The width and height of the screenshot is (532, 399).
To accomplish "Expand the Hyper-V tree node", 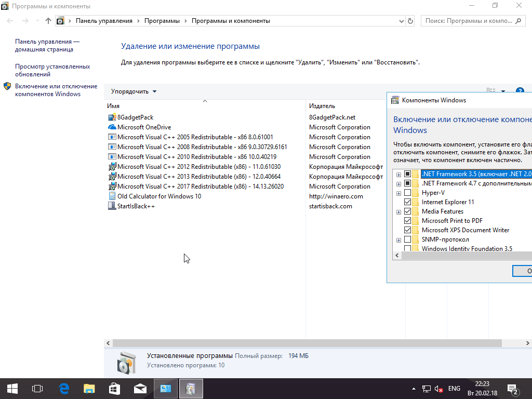I will [398, 193].
